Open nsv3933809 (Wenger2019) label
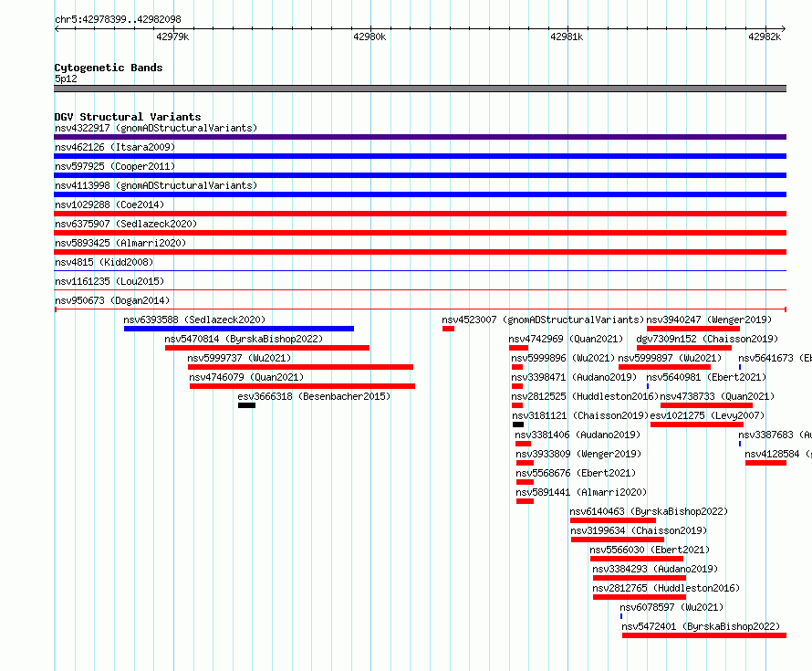This screenshot has width=812, height=671. (578, 454)
